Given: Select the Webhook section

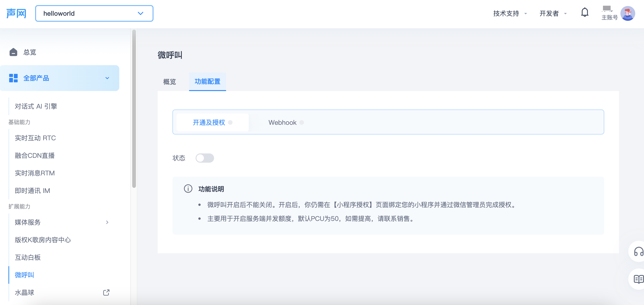Looking at the screenshot, I should 282,123.
